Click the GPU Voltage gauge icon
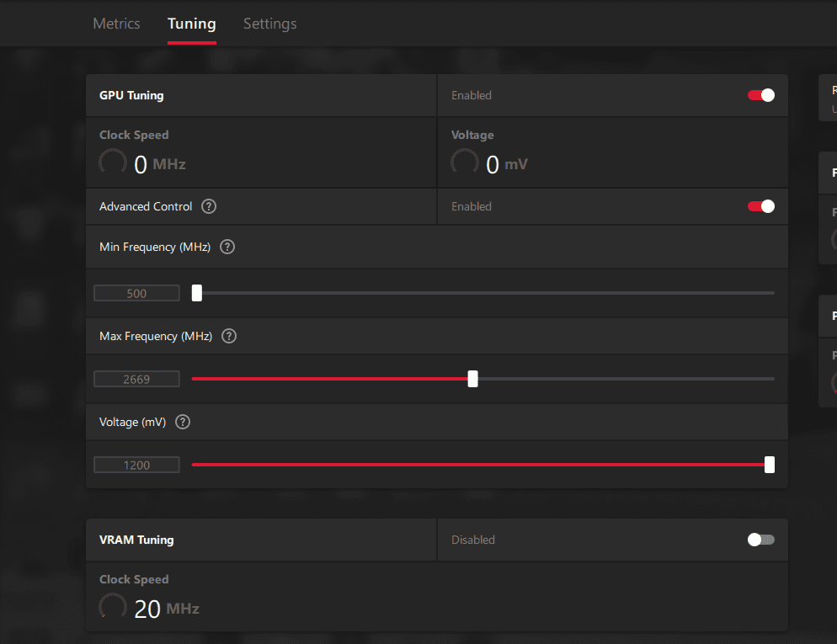This screenshot has width=837, height=644. pos(465,163)
